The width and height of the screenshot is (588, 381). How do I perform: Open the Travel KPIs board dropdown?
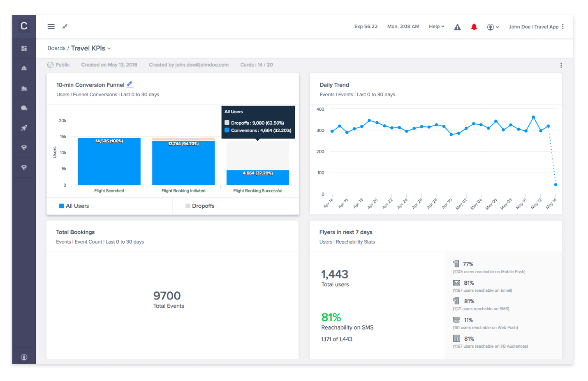point(108,48)
